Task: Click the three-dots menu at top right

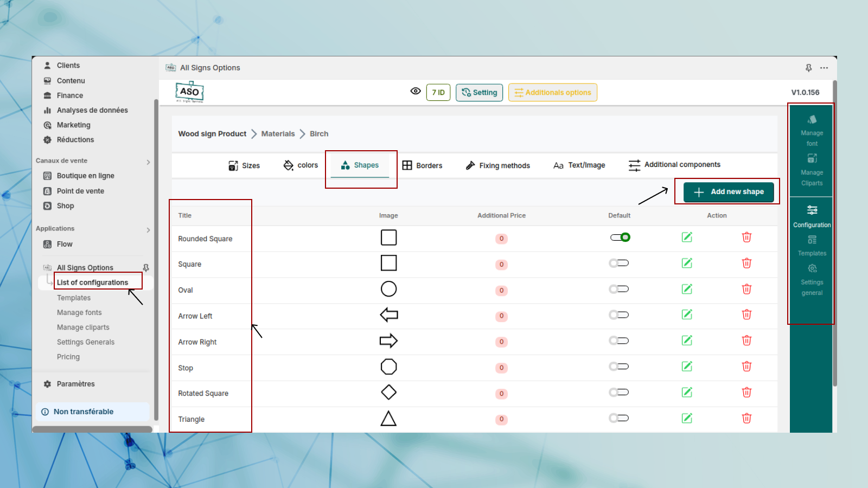Action: click(824, 68)
